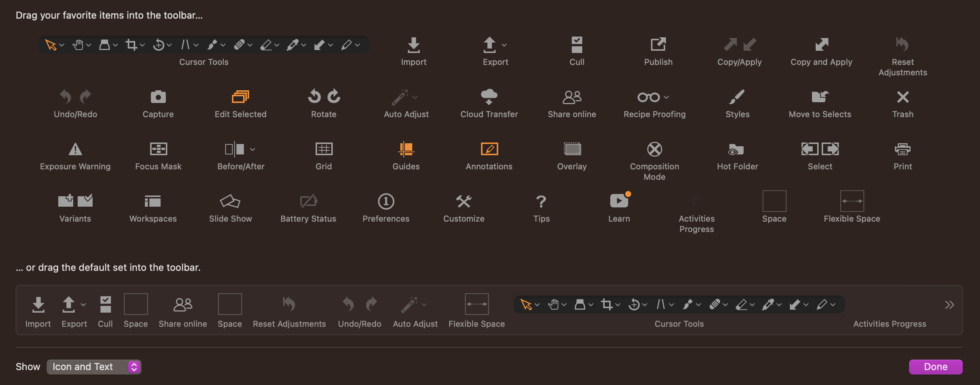Click Share online in the default set
This screenshot has height=385, width=980.
point(183,311)
